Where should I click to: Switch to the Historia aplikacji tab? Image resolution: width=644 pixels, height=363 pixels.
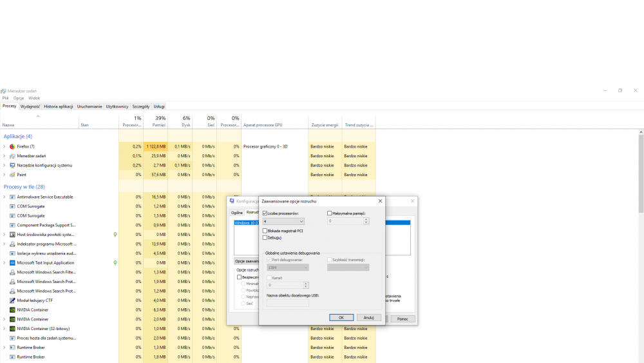[59, 106]
